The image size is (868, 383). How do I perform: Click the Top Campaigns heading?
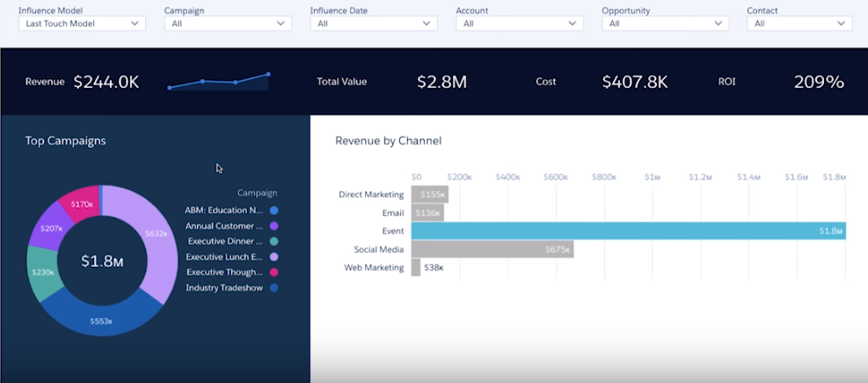pos(65,141)
